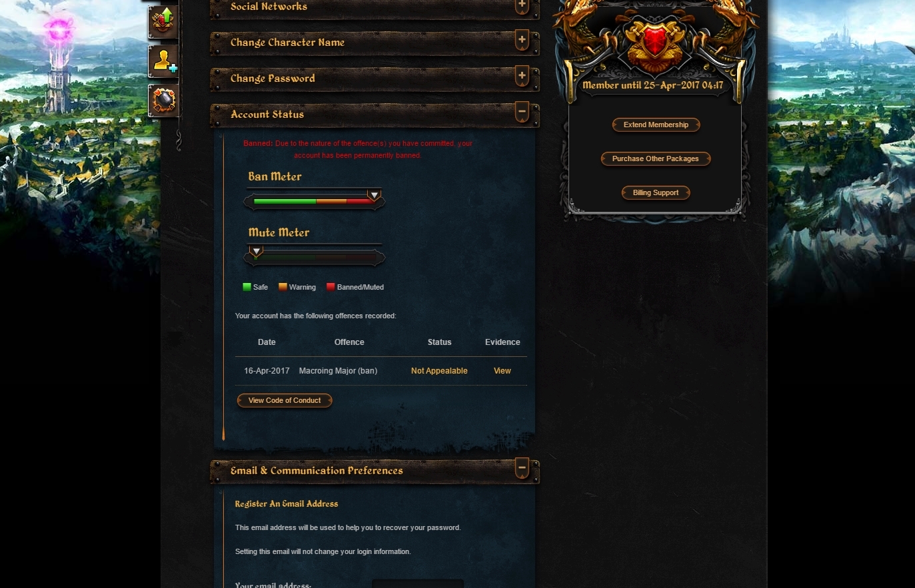
Task: Expand the Social Networks section
Action: pyautogui.click(x=522, y=7)
